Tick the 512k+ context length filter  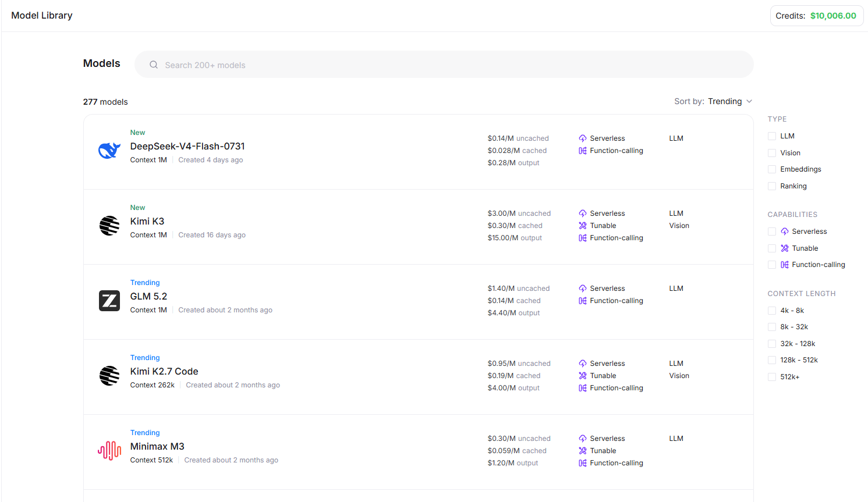772,377
